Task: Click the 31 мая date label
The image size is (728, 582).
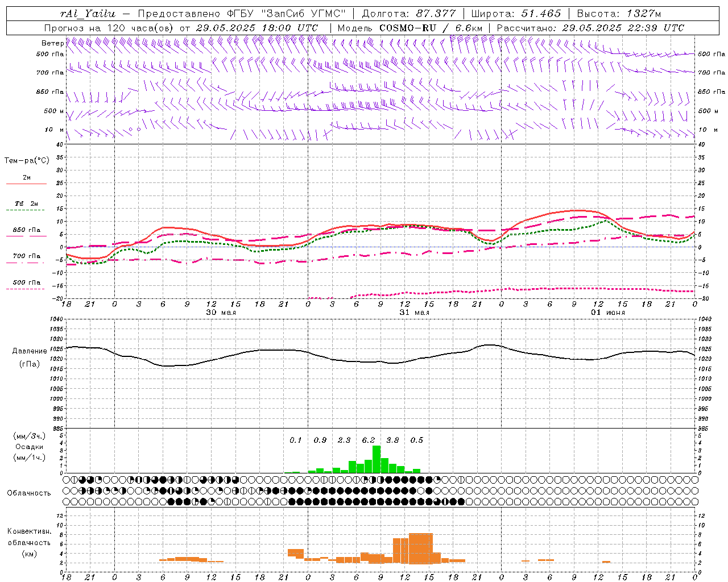Action: [x=414, y=313]
